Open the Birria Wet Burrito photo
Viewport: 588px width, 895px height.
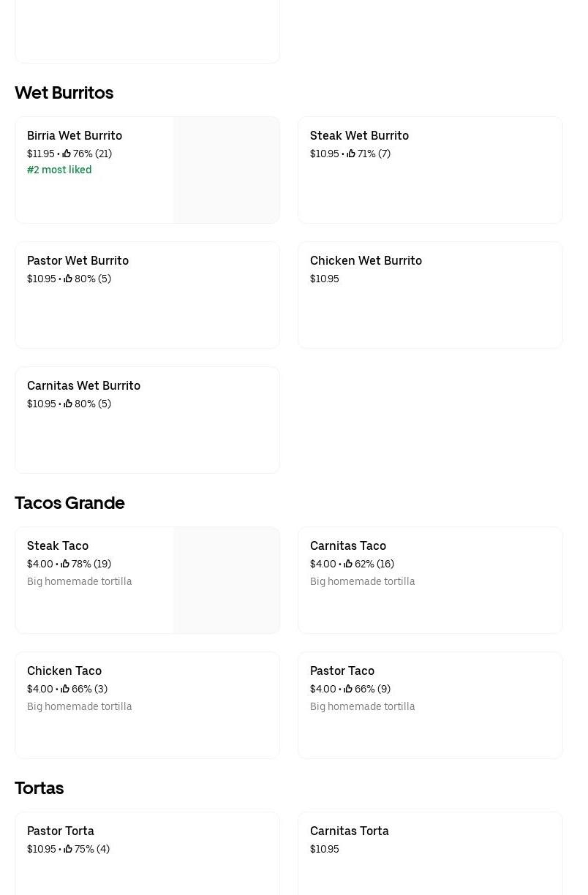[x=227, y=170]
